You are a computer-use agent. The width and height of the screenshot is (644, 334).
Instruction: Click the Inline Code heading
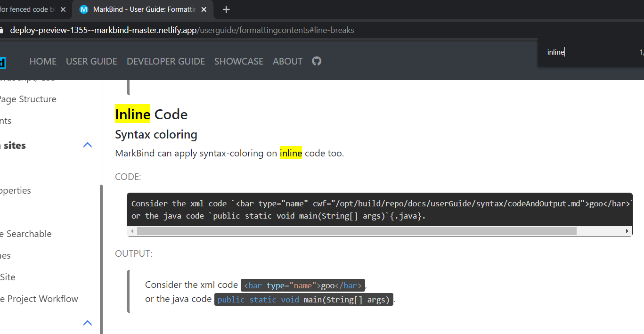[151, 114]
